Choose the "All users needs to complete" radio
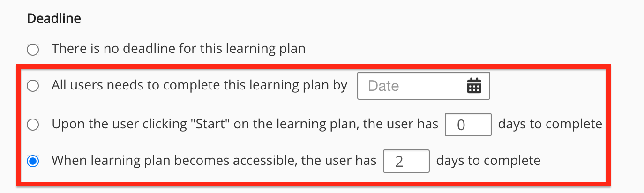644x193 pixels. pyautogui.click(x=32, y=86)
